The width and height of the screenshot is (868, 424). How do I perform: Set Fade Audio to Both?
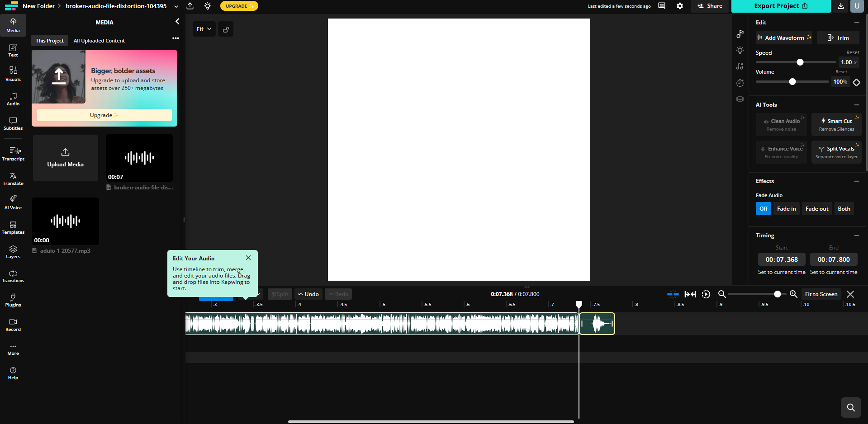(x=844, y=209)
